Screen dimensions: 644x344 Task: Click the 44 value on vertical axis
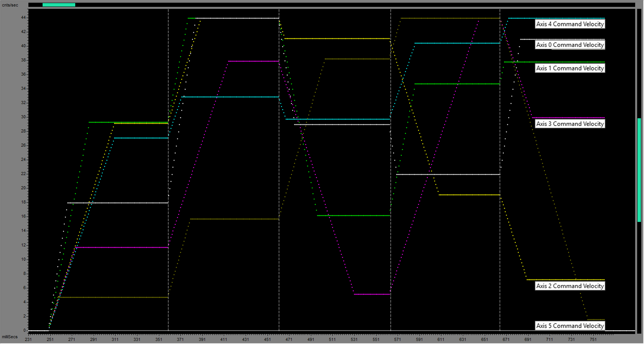(24, 17)
